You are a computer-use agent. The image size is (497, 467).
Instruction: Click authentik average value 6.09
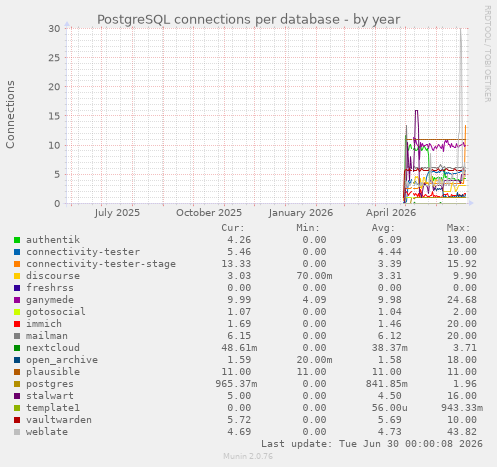point(390,240)
